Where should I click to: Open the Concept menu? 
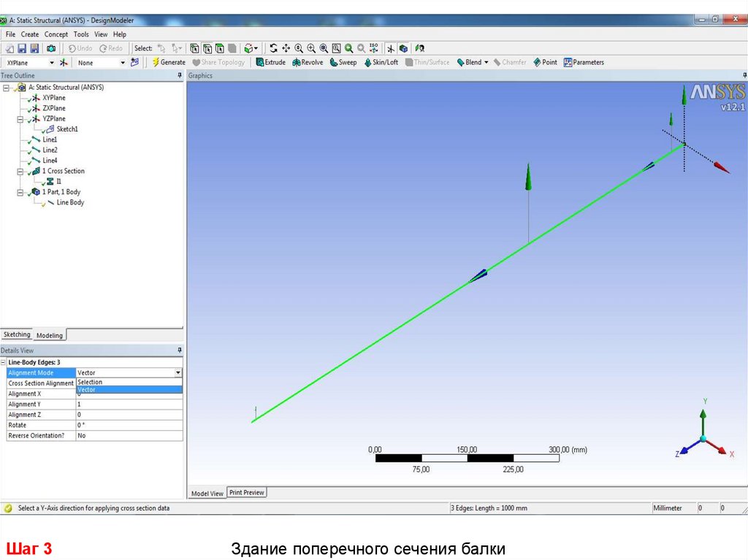click(x=56, y=34)
